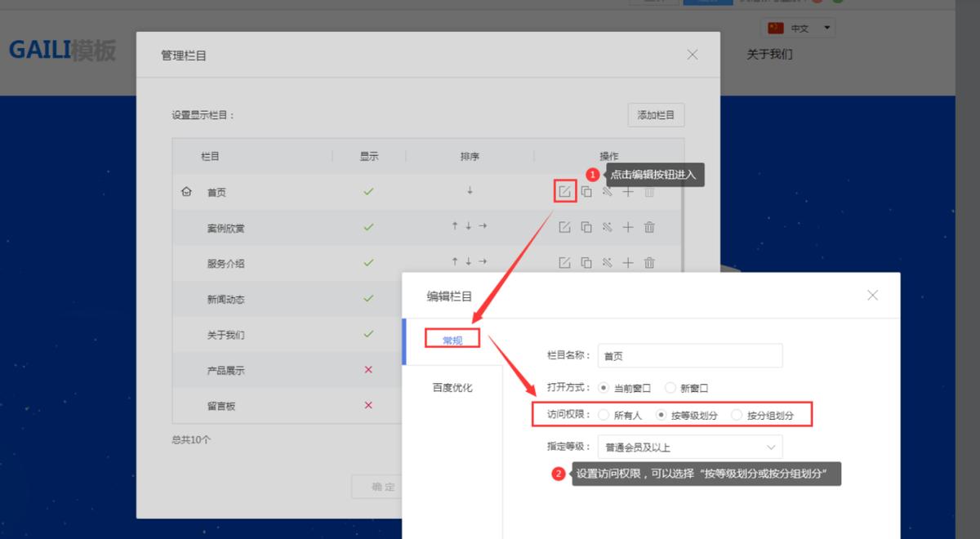The image size is (980, 539).
Task: Choose 所有人 for access permission
Action: 602,414
